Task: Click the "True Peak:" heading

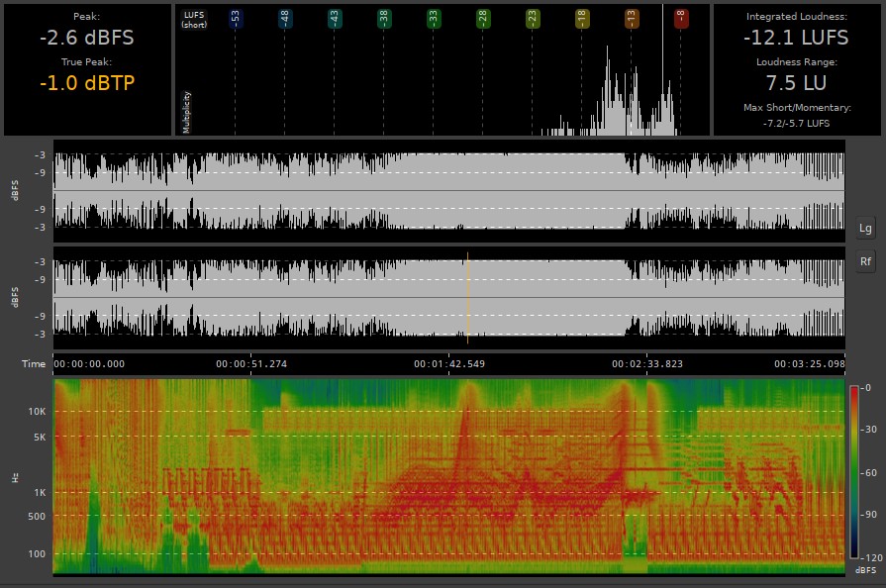Action: (86, 61)
